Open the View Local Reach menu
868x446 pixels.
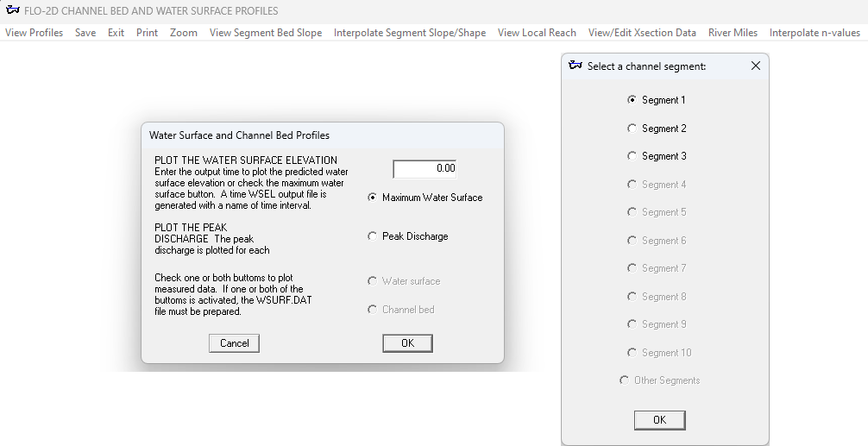coord(537,33)
